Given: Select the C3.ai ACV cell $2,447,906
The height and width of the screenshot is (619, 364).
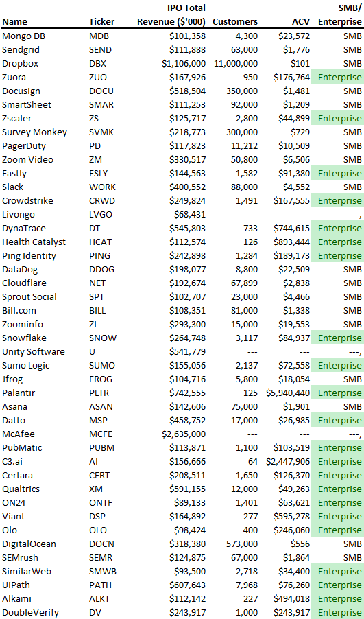Looking at the screenshot, I should click(x=288, y=461).
